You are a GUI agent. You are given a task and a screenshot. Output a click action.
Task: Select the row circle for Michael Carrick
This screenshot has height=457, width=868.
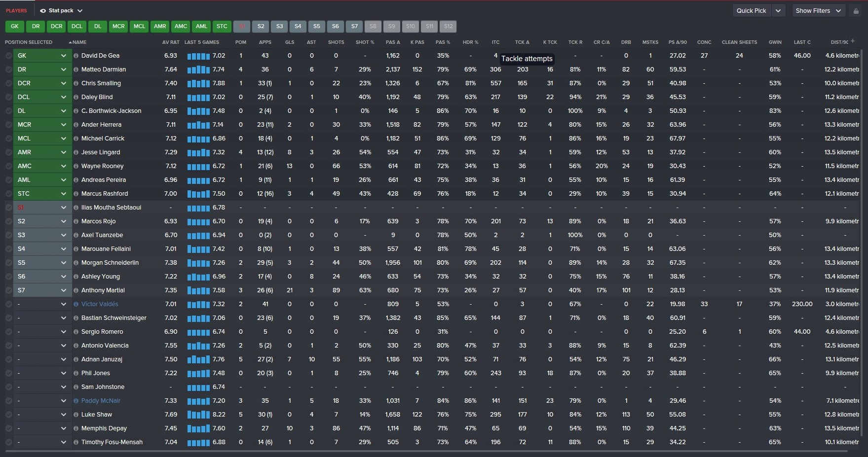click(8, 139)
